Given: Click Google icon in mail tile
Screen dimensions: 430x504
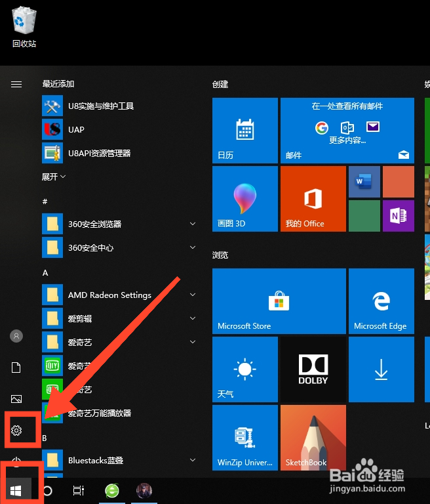Looking at the screenshot, I should click(x=321, y=127).
